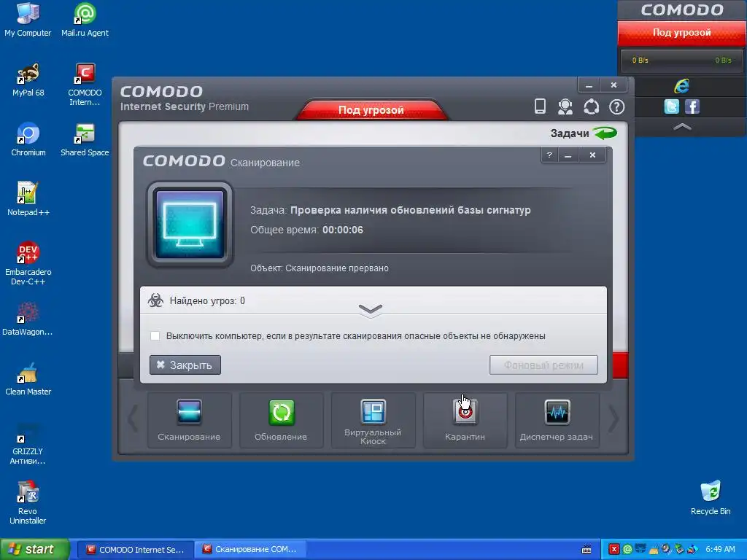Click the Twitter icon in the widget
The width and height of the screenshot is (747, 560).
pos(671,106)
